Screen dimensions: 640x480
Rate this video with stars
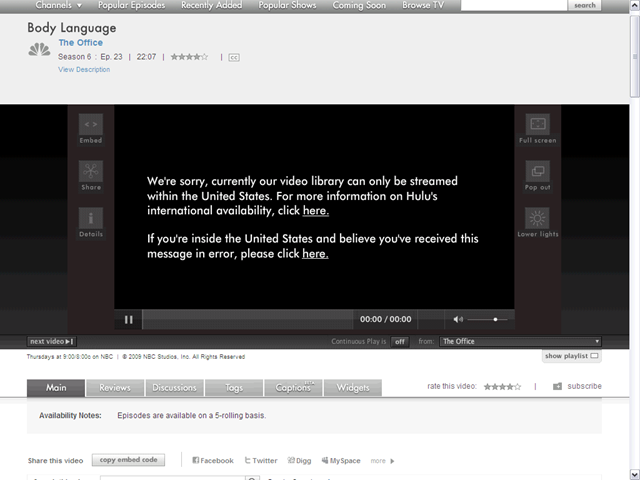(x=502, y=386)
